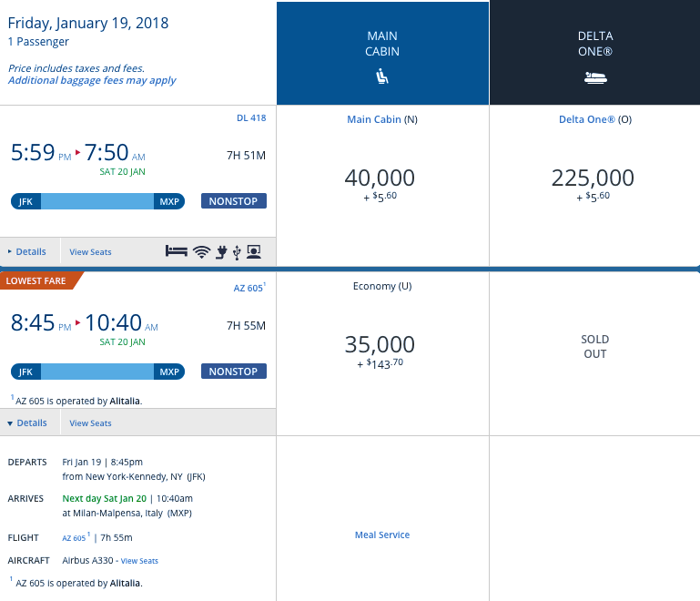Select the Main Cabin column header

(382, 52)
